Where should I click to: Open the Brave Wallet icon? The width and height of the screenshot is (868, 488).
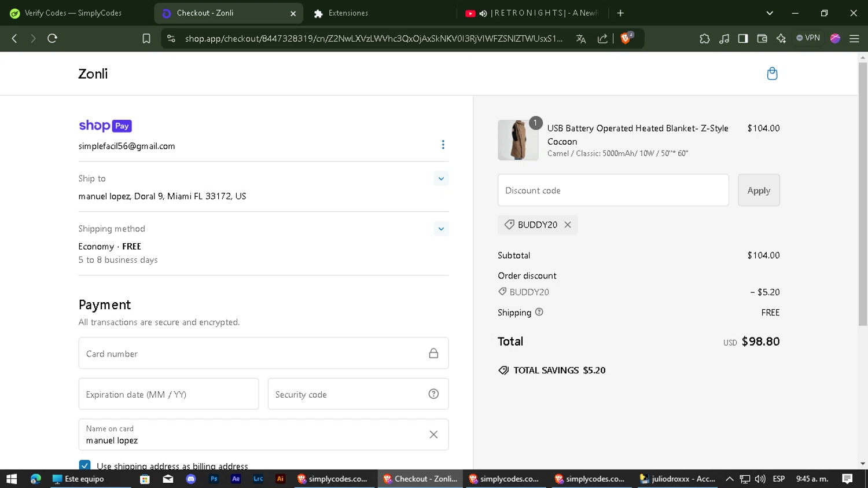click(x=762, y=38)
